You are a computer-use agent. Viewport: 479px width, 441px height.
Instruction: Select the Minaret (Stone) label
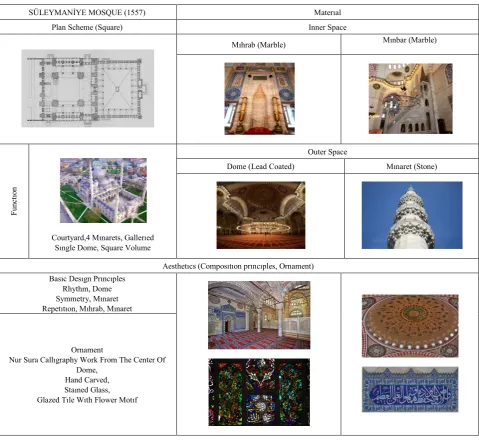412,166
